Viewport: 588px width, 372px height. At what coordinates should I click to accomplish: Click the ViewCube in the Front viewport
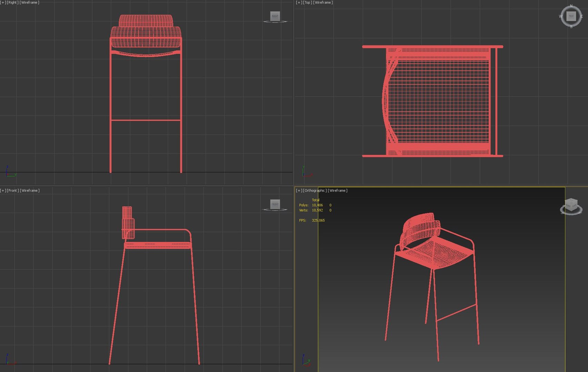tap(275, 204)
